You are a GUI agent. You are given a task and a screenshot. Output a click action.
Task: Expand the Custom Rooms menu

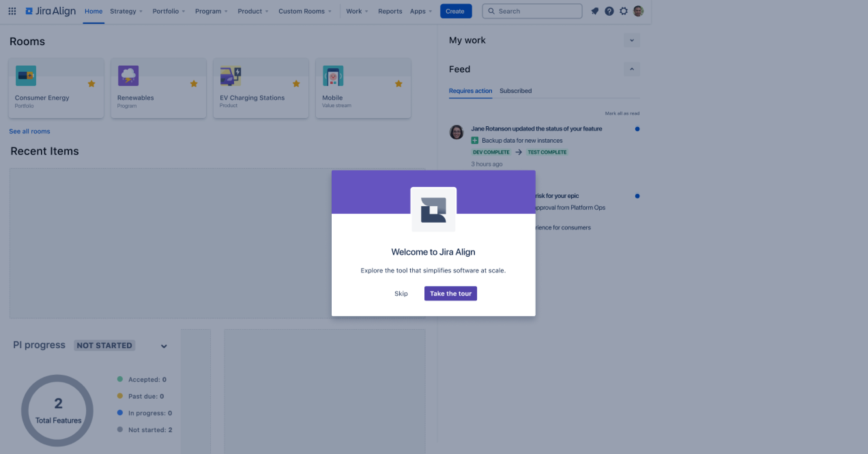point(305,11)
